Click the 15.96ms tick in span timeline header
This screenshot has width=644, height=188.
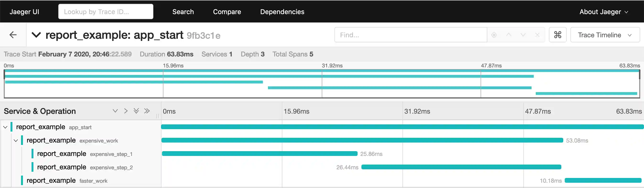pos(296,111)
